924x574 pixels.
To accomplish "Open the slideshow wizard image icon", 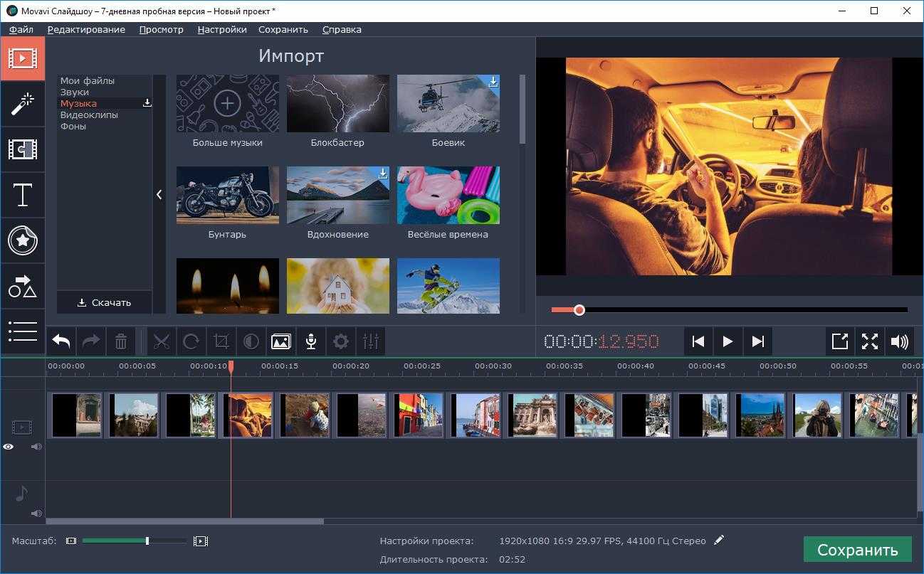I will (x=281, y=342).
